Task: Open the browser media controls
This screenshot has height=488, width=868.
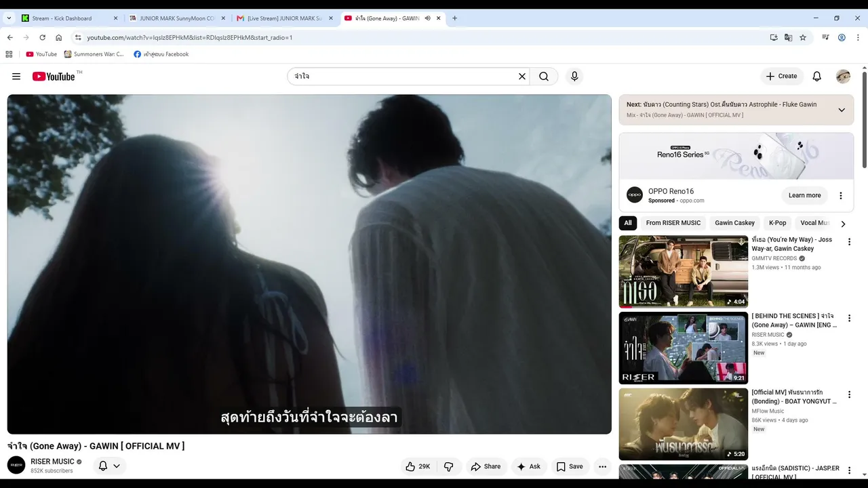Action: tap(825, 37)
